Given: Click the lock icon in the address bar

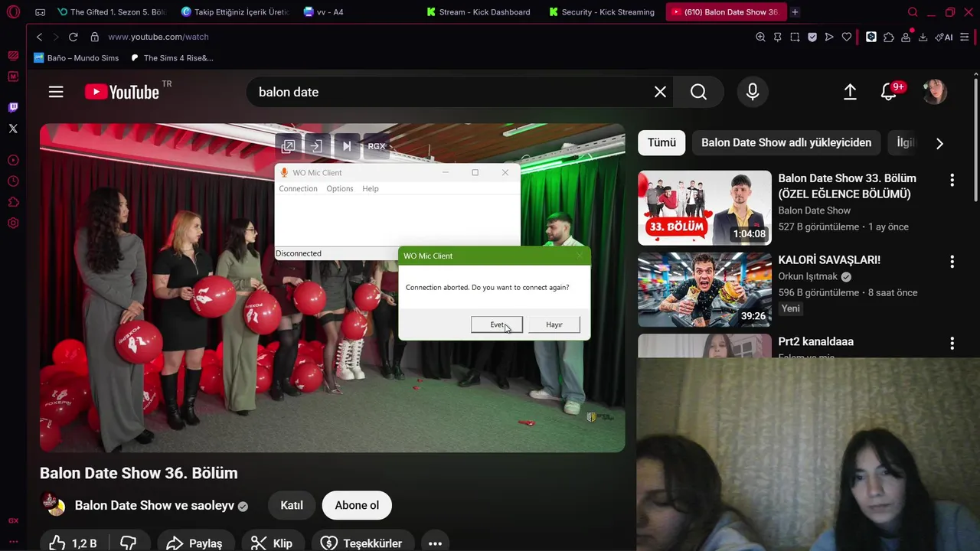Looking at the screenshot, I should point(95,37).
